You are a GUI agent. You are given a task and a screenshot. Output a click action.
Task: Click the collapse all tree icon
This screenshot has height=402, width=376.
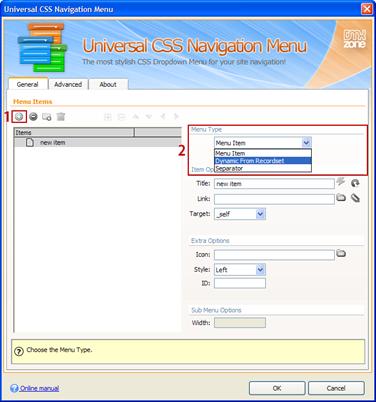tap(122, 117)
